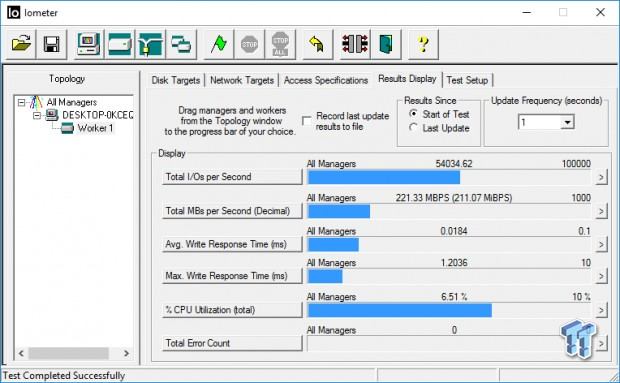Select Start of Test radio button
This screenshot has width=620, height=383.
(x=413, y=114)
